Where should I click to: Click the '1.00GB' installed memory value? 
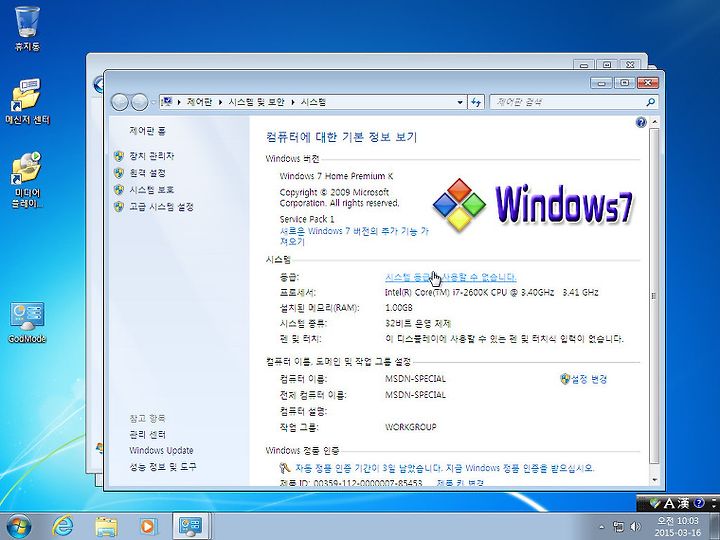coord(399,307)
